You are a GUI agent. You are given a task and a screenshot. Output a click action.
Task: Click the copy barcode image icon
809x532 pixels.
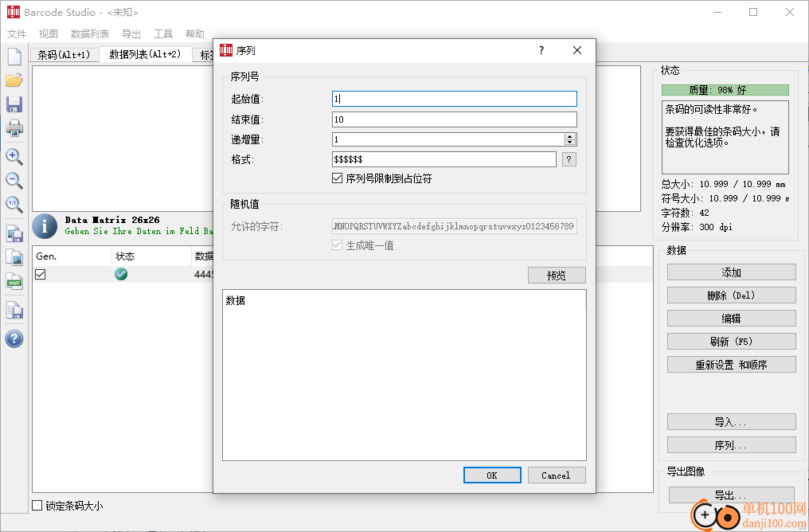point(14,257)
